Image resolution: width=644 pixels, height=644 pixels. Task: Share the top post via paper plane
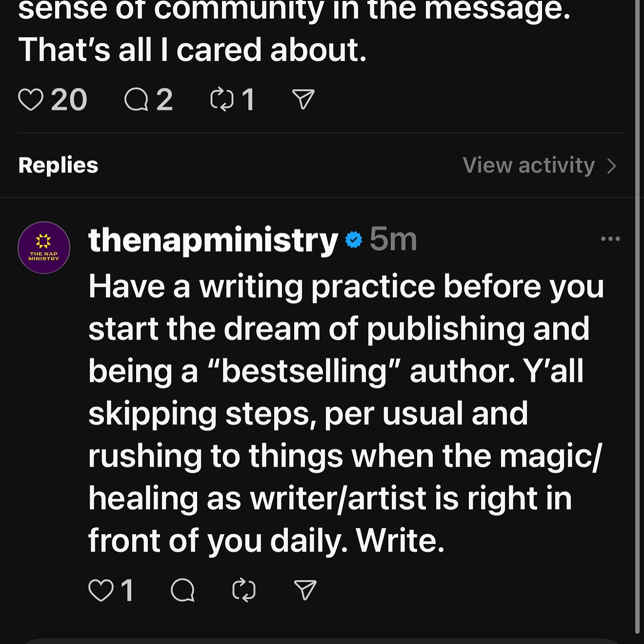(303, 100)
